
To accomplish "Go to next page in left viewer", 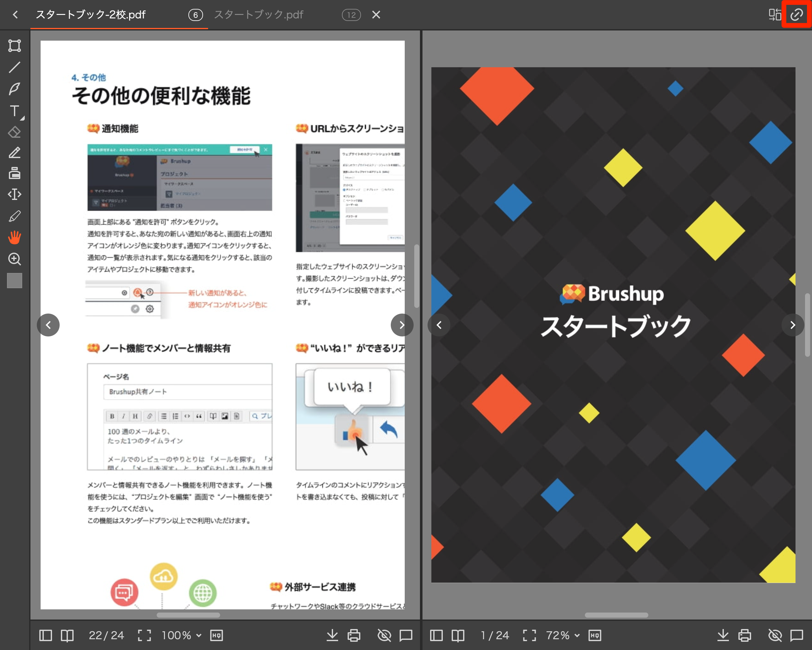I will coord(402,325).
